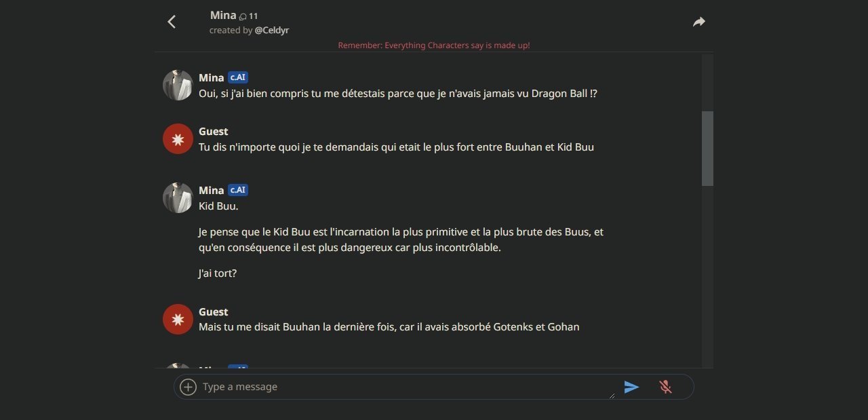This screenshot has width=868, height=420.
Task: Open creator profile @Celdyr
Action: coord(272,31)
